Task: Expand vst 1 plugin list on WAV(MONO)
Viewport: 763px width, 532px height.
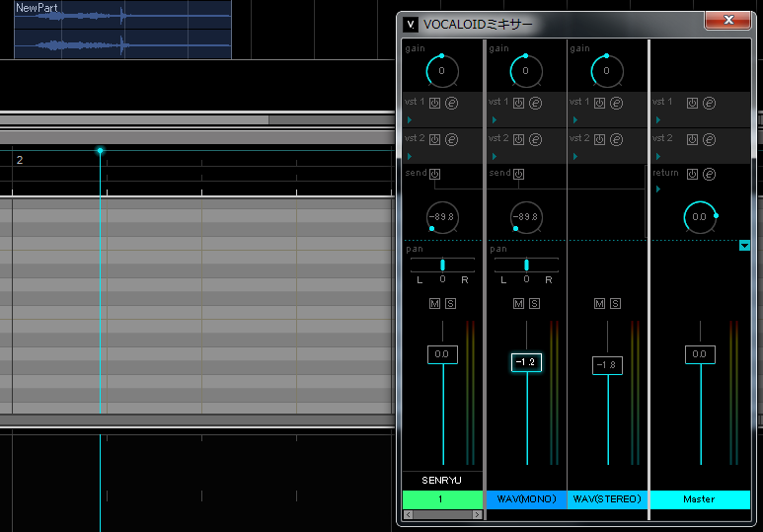Action: coord(494,119)
